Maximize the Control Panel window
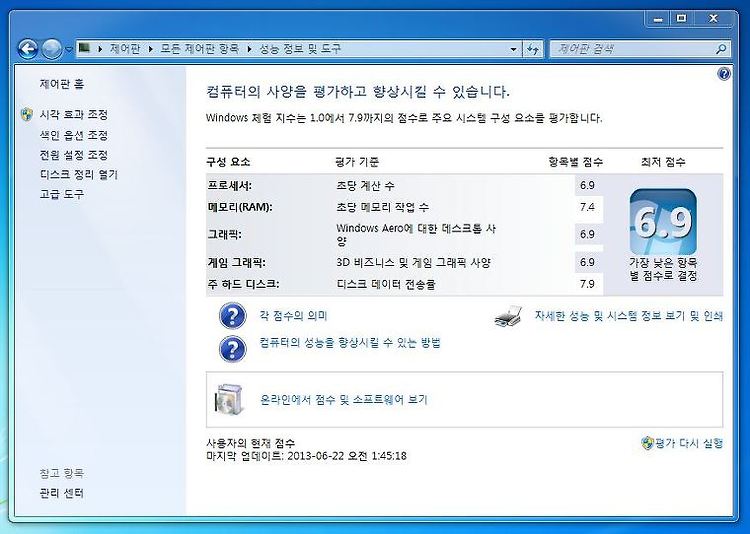 click(x=682, y=19)
